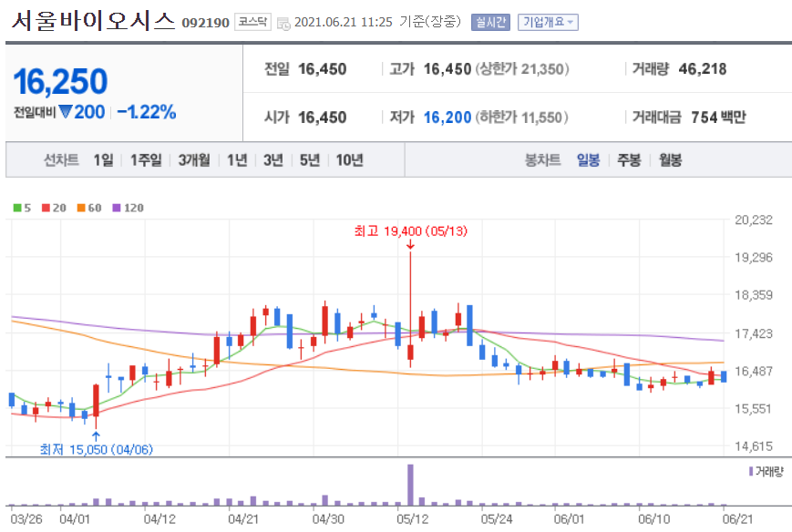
Task: Click the 2021.06.21 11:25 timestamp
Action: click(343, 22)
